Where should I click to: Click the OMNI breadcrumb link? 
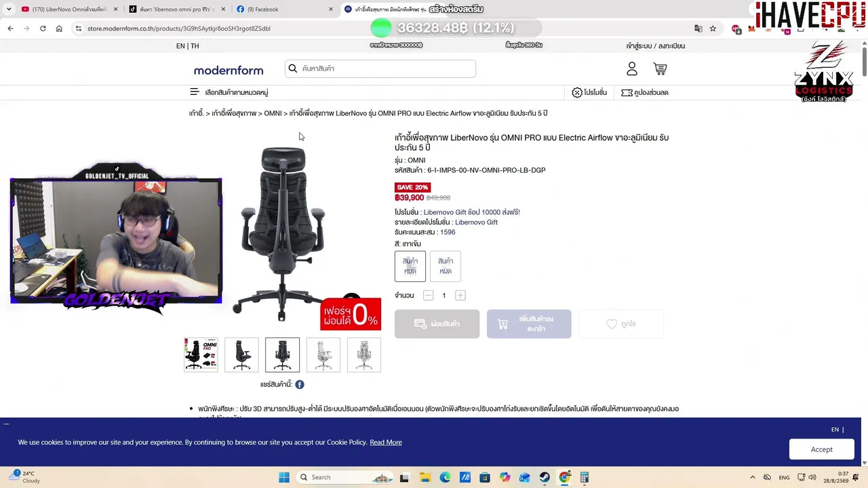click(x=273, y=113)
